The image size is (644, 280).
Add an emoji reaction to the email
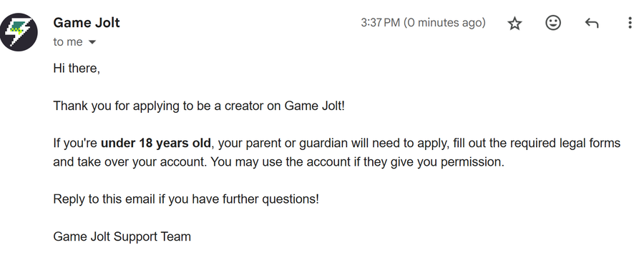[x=553, y=23]
